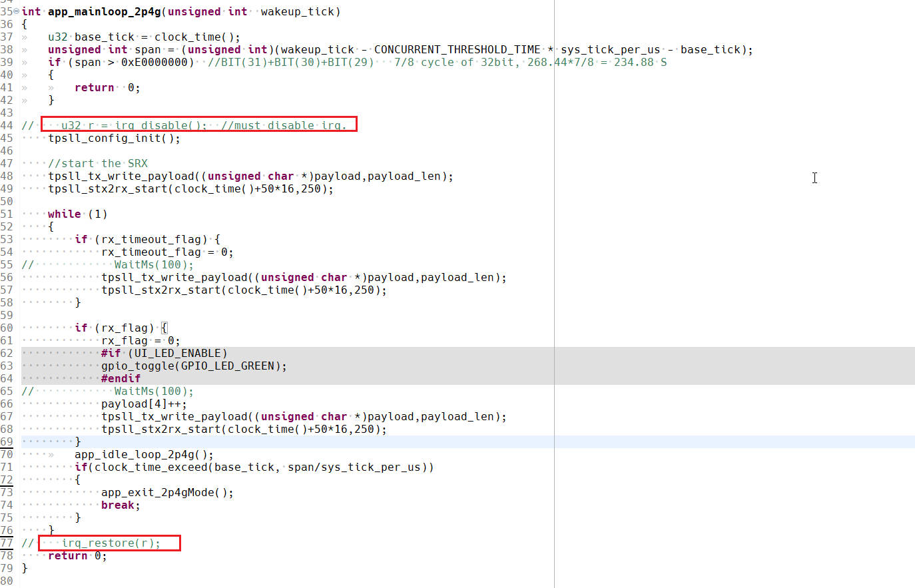Click the 0xE0000000 hex value
Viewport: 915px width, 588px height.
pyautogui.click(x=154, y=63)
